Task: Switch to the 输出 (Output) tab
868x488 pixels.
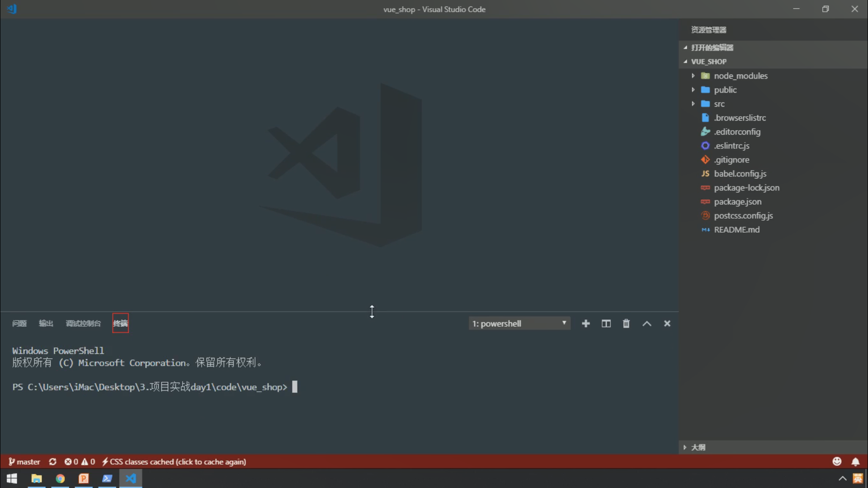Action: click(x=46, y=324)
